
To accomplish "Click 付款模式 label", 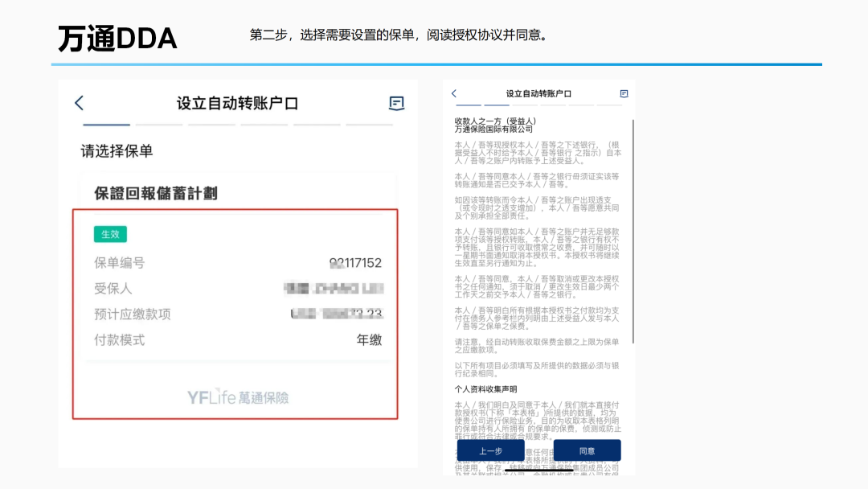I will (120, 340).
